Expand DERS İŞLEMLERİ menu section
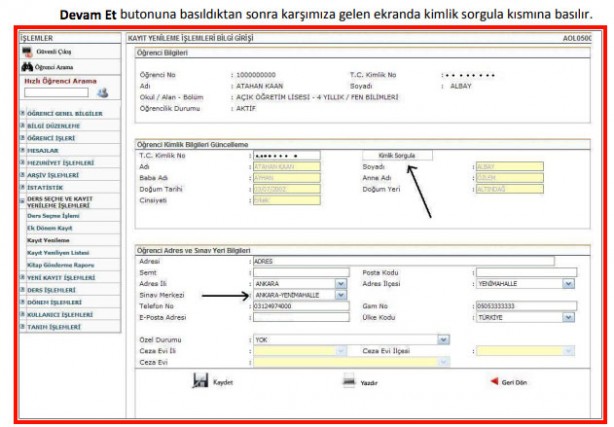The image size is (614, 427). pos(23,290)
